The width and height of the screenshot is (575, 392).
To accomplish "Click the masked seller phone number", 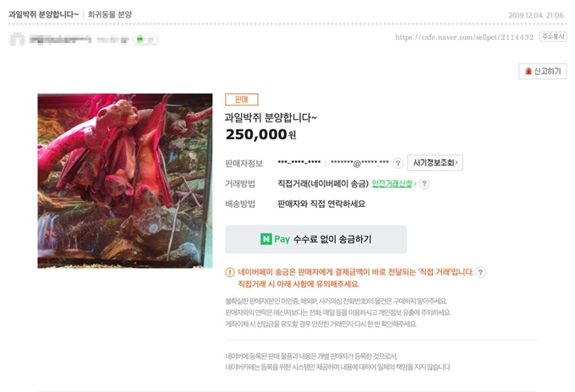I will pyautogui.click(x=299, y=162).
